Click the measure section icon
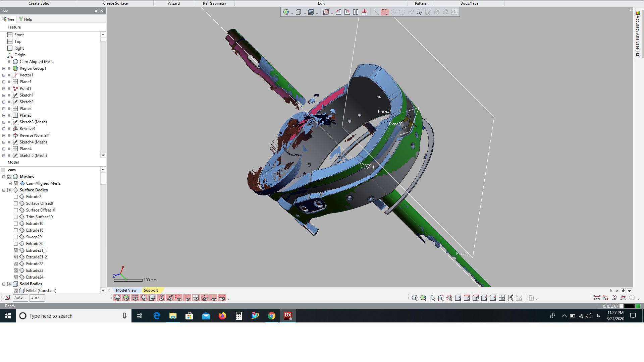 click(x=623, y=298)
